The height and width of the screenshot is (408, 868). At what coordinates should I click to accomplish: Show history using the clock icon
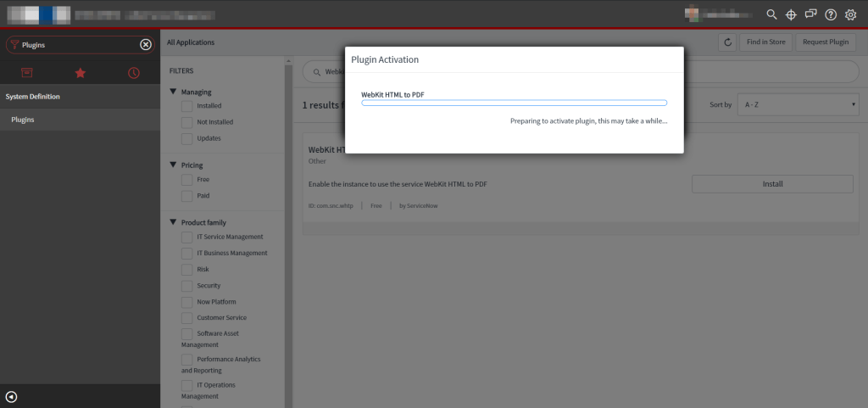[x=134, y=73]
